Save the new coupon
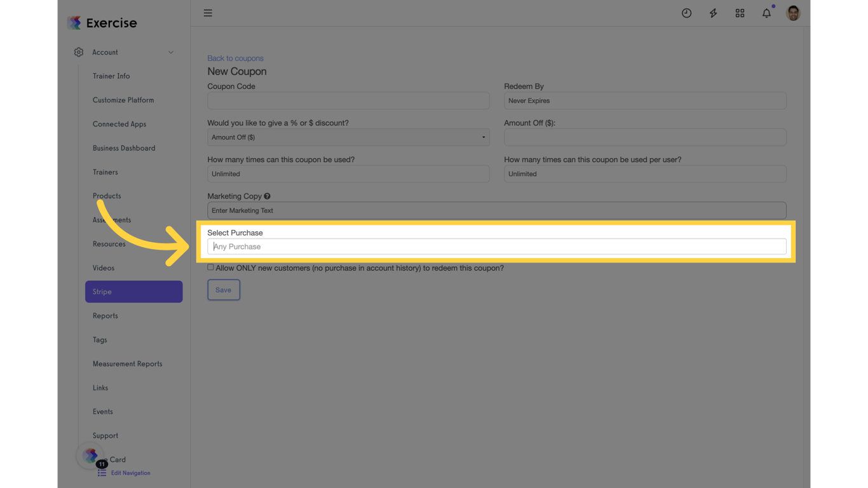 224,290
